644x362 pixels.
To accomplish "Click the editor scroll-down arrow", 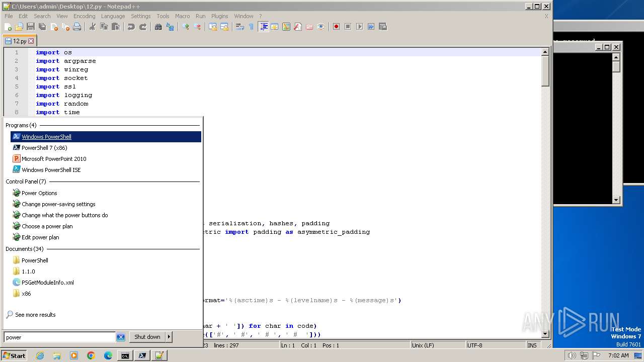I will tap(545, 334).
